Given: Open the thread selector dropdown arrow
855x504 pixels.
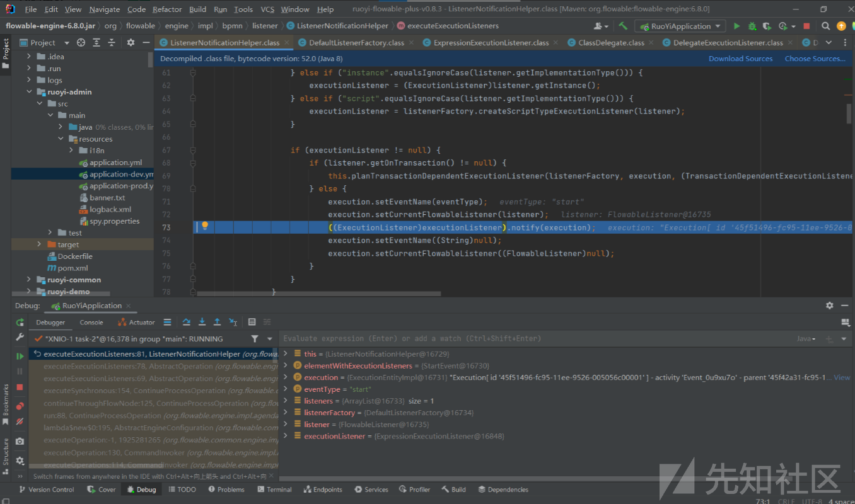Looking at the screenshot, I should tap(269, 339).
